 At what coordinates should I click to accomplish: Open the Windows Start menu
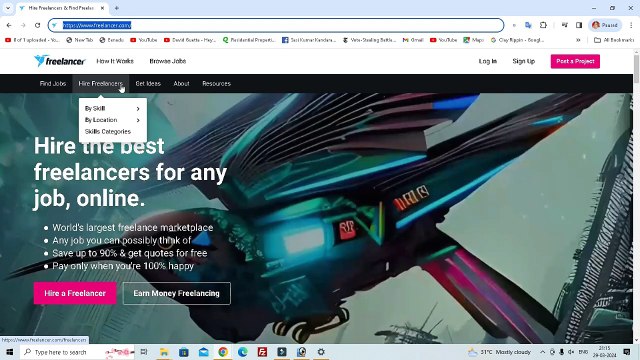pyautogui.click(x=10, y=352)
